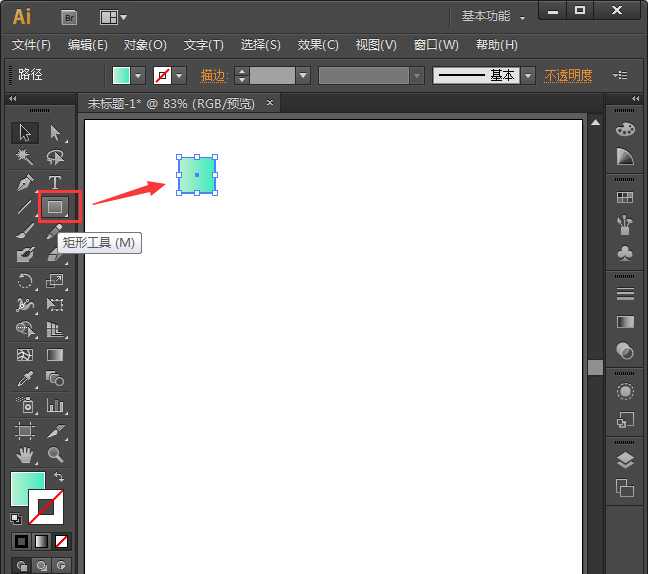Click the 不透明度 link

(x=568, y=76)
